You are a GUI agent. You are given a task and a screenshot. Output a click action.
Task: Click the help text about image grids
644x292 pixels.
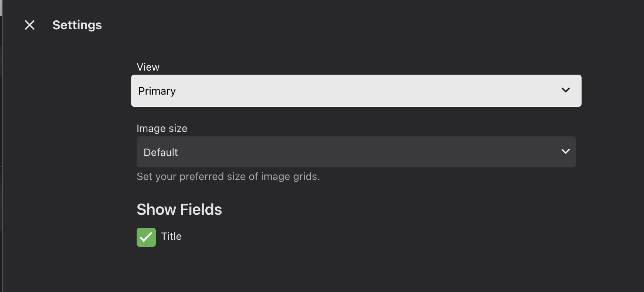point(228,177)
